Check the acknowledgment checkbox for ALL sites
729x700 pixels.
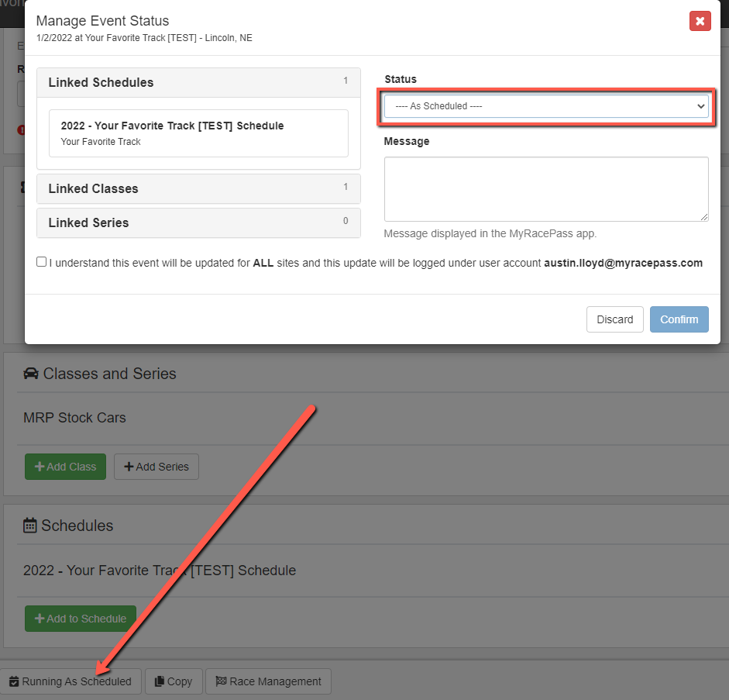pyautogui.click(x=42, y=262)
